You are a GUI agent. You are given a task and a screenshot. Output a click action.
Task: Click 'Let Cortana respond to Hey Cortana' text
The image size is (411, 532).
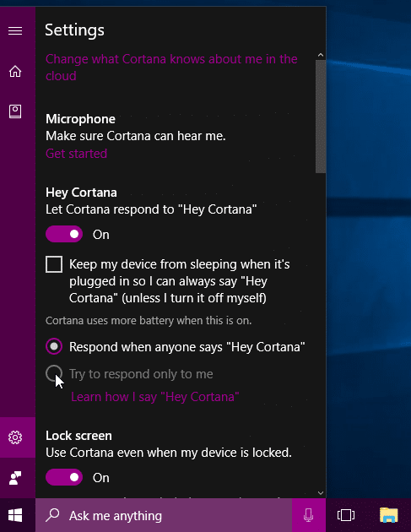[x=151, y=209]
